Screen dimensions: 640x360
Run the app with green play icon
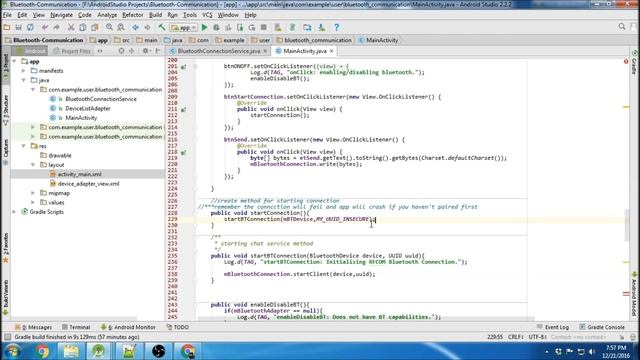click(204, 27)
